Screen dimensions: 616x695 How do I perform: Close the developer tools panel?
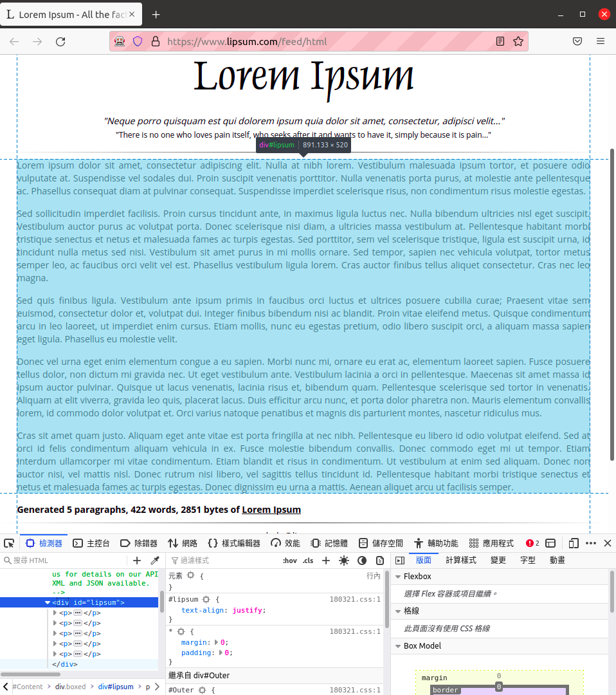point(608,543)
